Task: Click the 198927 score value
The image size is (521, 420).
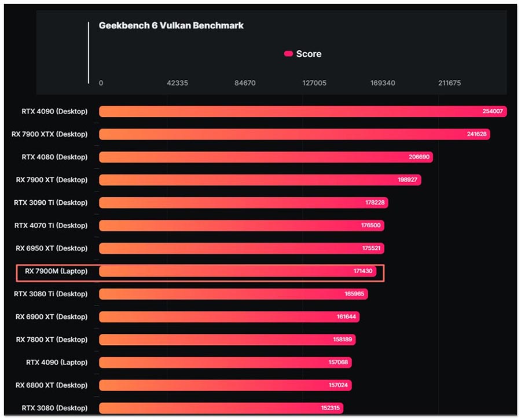Action: [x=408, y=180]
